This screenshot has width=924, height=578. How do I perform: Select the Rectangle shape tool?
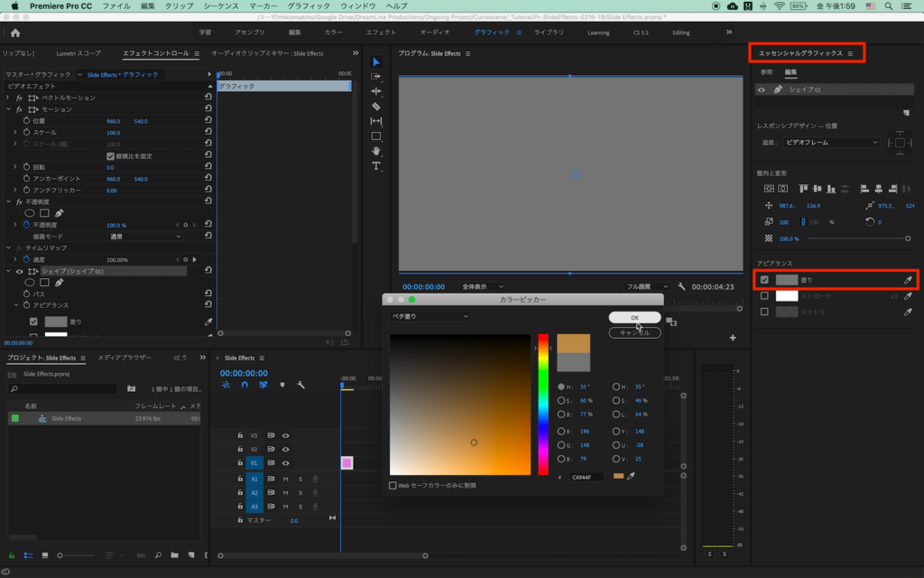click(x=376, y=136)
